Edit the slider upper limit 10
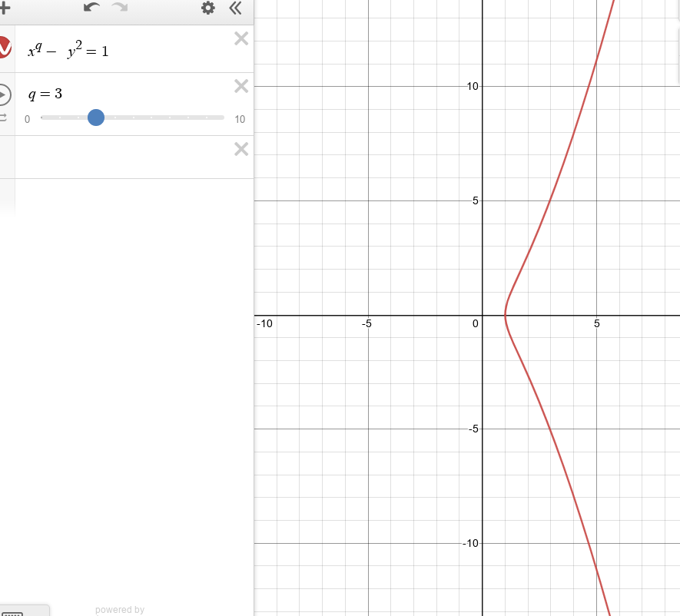Screen dimensions: 680x616 [240, 119]
